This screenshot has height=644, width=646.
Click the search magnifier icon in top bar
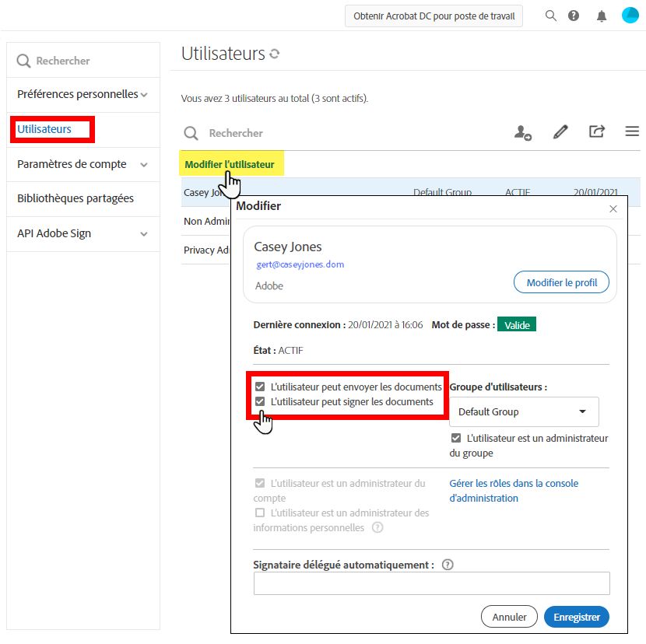click(551, 16)
